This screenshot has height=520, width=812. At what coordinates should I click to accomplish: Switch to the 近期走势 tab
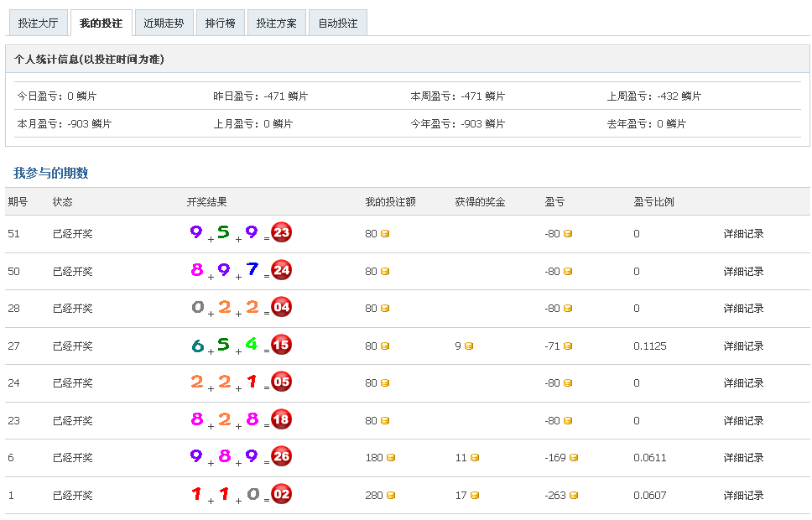[x=164, y=23]
